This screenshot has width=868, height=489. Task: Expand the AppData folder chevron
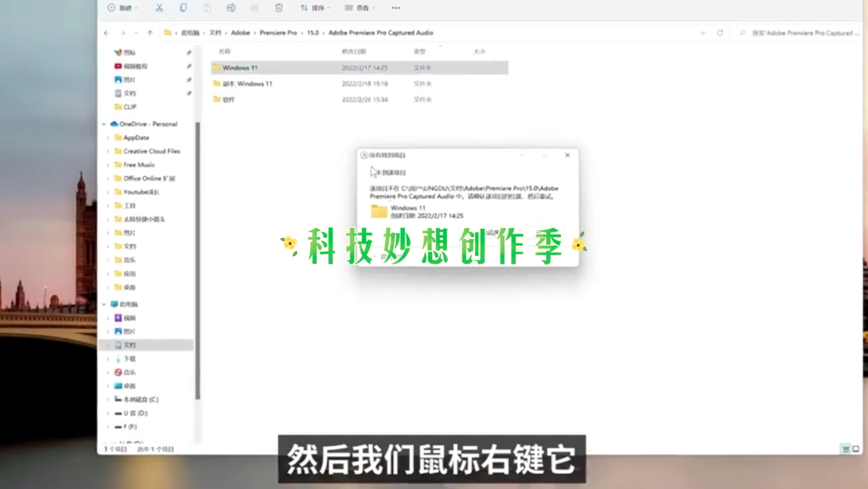[108, 137]
